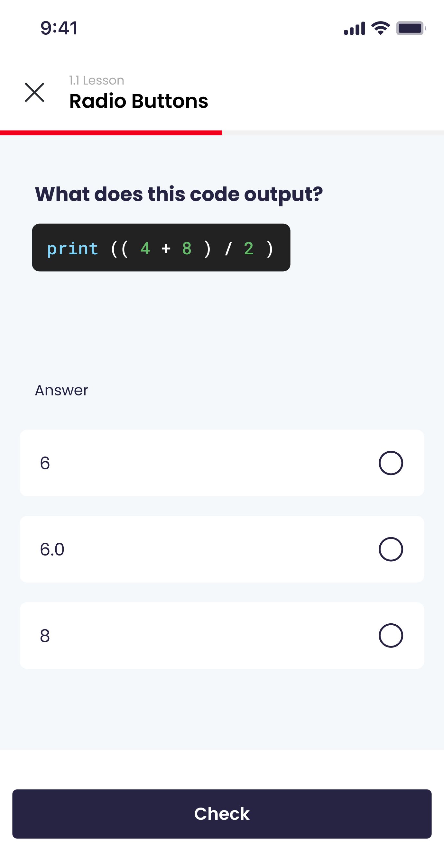Click the Check button
This screenshot has width=444, height=868.
tap(222, 814)
